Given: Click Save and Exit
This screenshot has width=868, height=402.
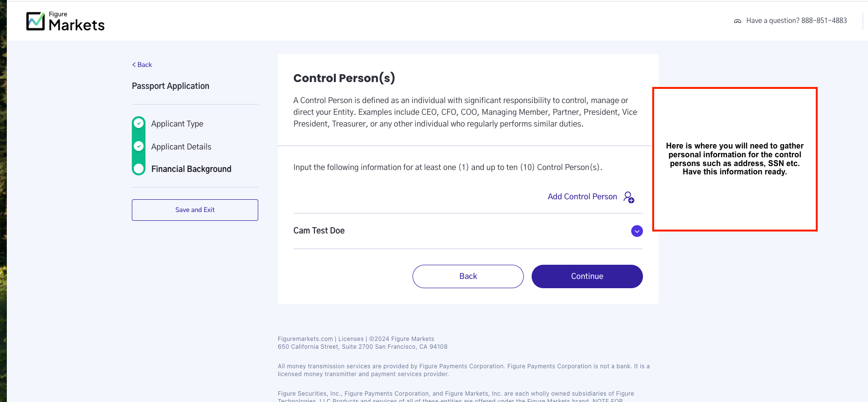Looking at the screenshot, I should click(195, 210).
